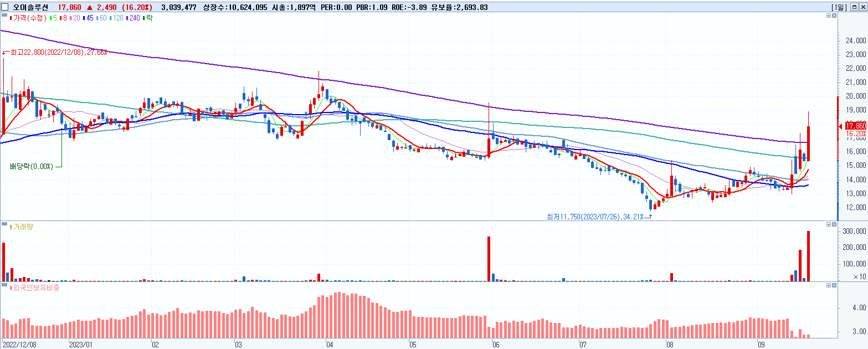Select the 거래량 volume legend

(x=23, y=226)
